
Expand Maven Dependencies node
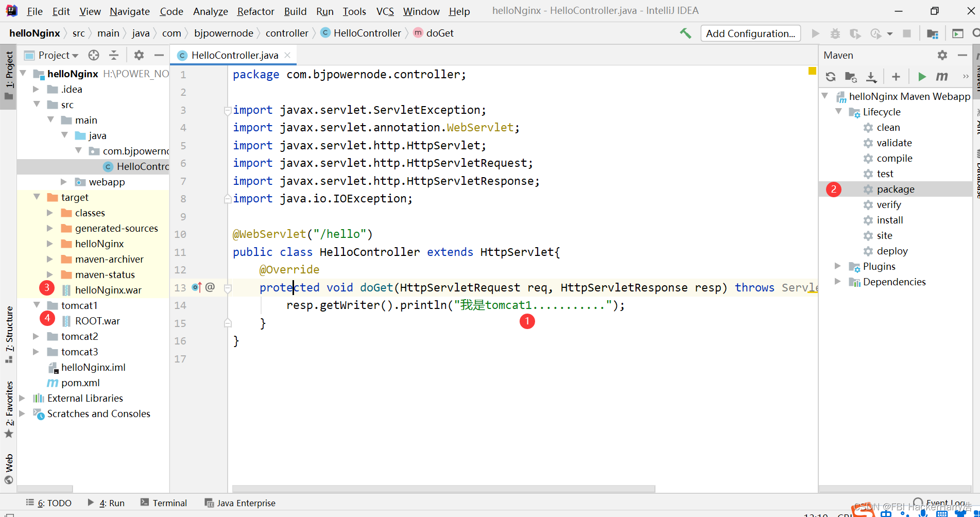point(838,282)
